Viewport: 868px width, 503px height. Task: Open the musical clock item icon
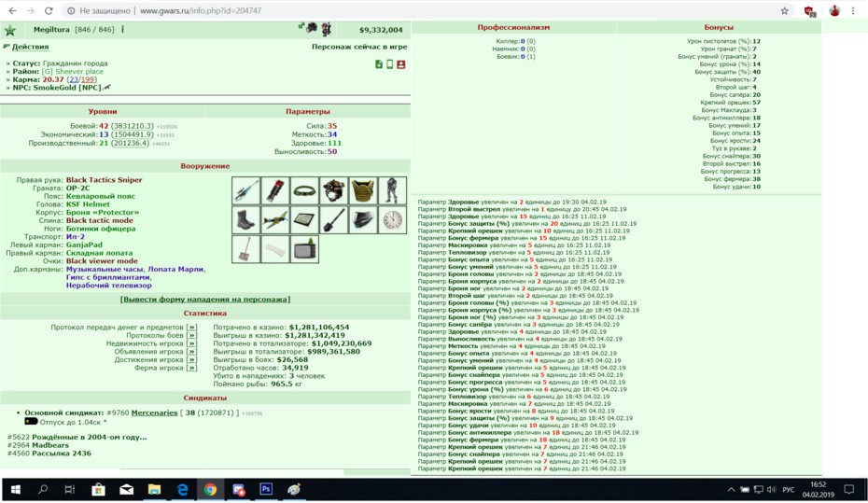(x=393, y=220)
